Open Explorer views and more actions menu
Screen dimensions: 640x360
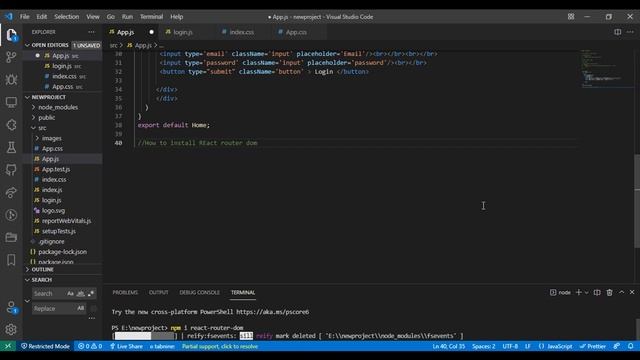click(91, 32)
